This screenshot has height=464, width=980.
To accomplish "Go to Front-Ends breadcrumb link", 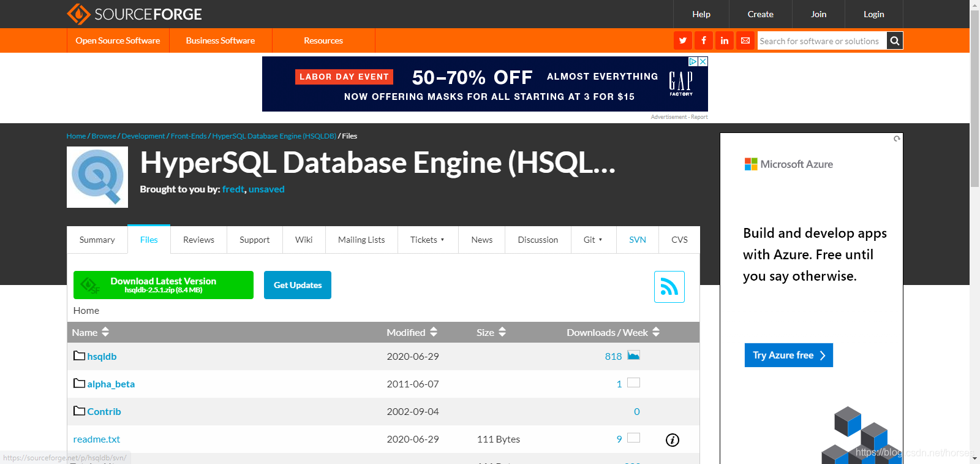I will pos(189,136).
